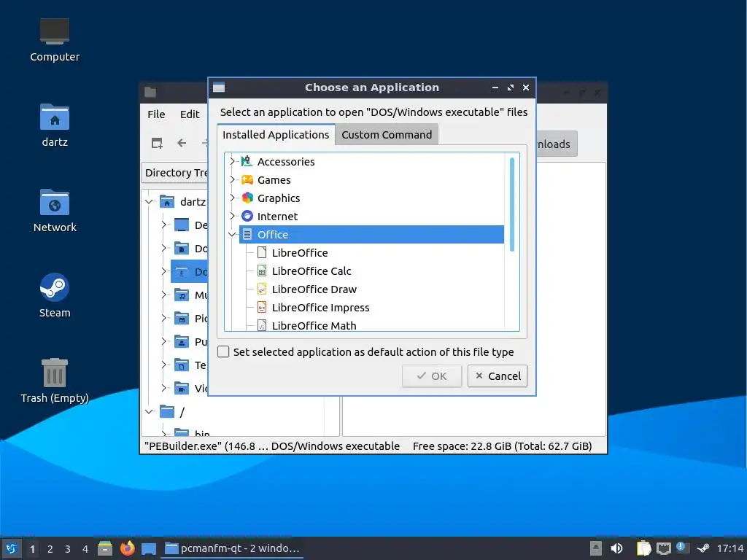The image size is (747, 560).
Task: Go back with the left arrow toolbar icon
Action: coord(182,143)
